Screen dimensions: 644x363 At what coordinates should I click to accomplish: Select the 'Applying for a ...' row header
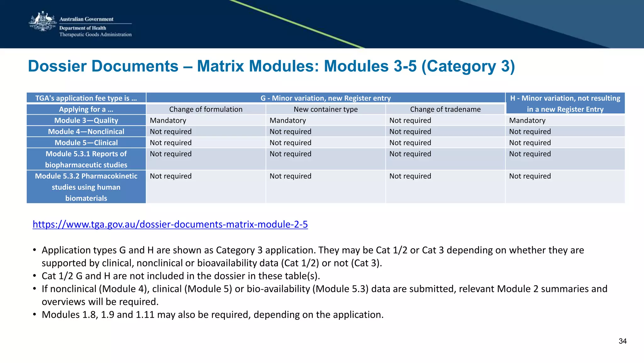[86, 109]
